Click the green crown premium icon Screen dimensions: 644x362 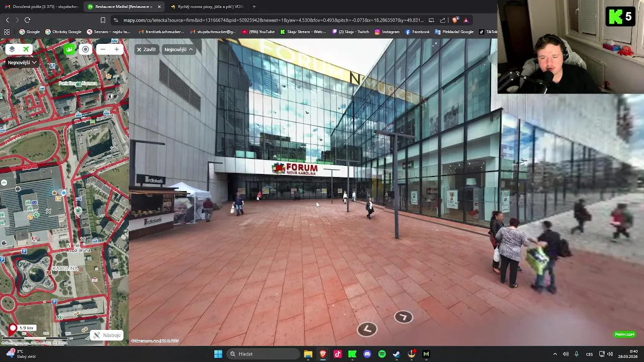click(x=69, y=49)
